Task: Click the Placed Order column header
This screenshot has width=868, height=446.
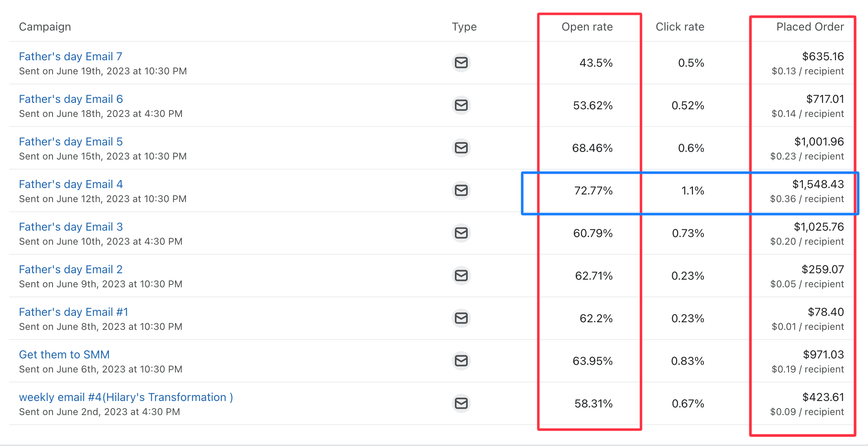Action: [810, 27]
